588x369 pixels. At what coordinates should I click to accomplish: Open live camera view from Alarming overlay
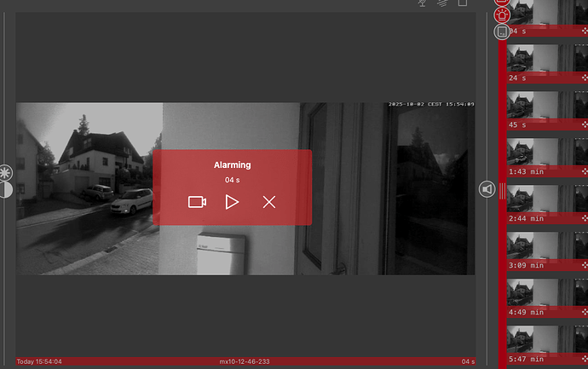pyautogui.click(x=197, y=202)
